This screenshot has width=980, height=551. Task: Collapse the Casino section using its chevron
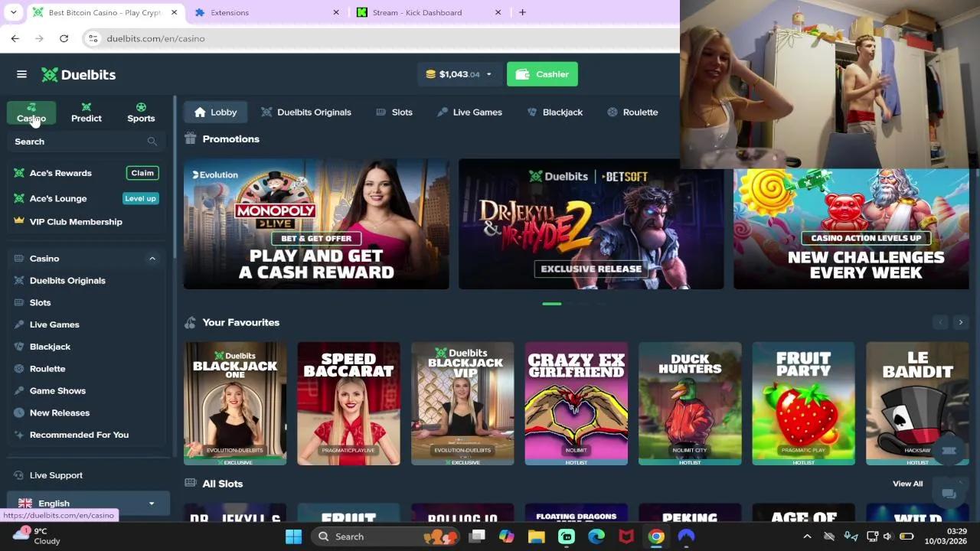(152, 259)
